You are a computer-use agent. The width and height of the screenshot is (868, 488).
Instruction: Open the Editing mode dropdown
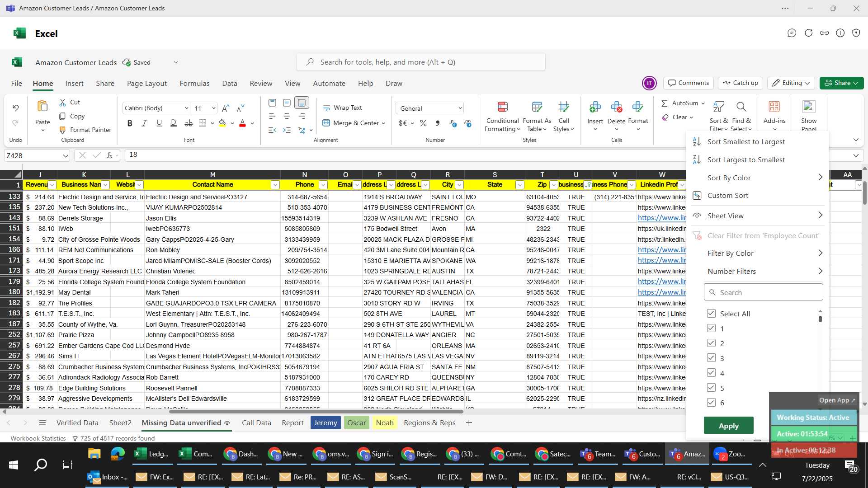(x=791, y=83)
